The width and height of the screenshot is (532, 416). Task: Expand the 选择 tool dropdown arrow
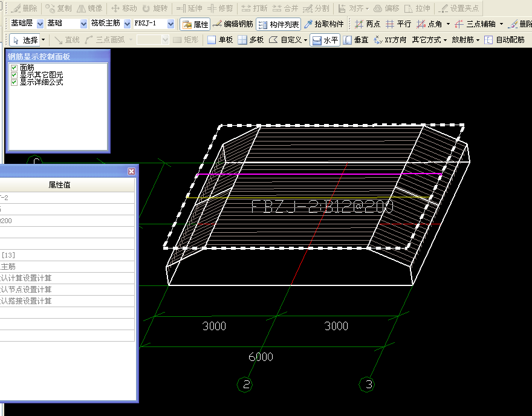(x=43, y=40)
